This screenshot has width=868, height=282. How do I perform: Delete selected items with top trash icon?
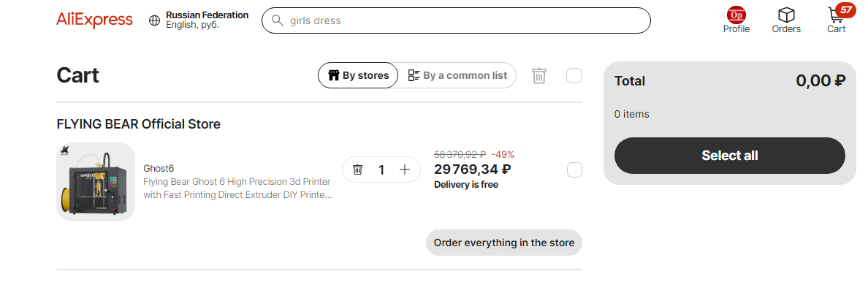[539, 75]
